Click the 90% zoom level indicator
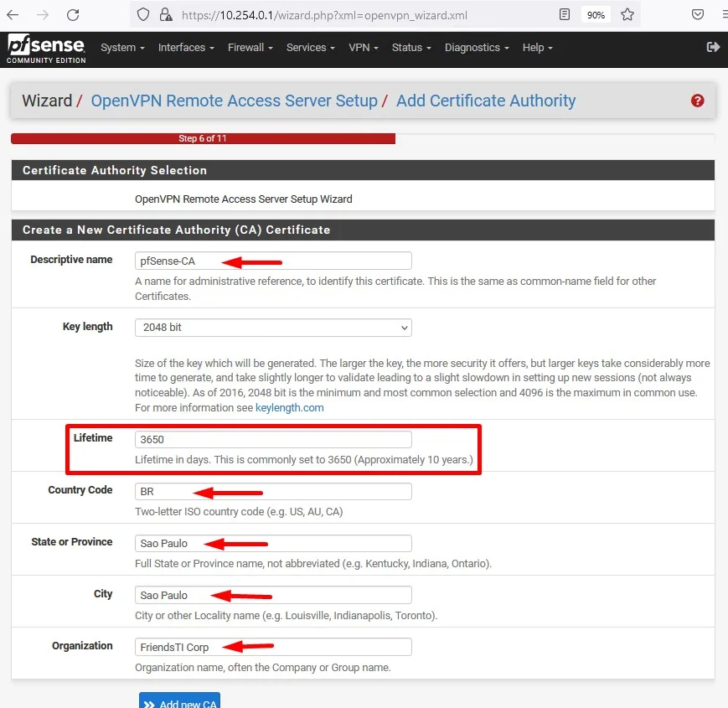The image size is (728, 708). point(596,15)
